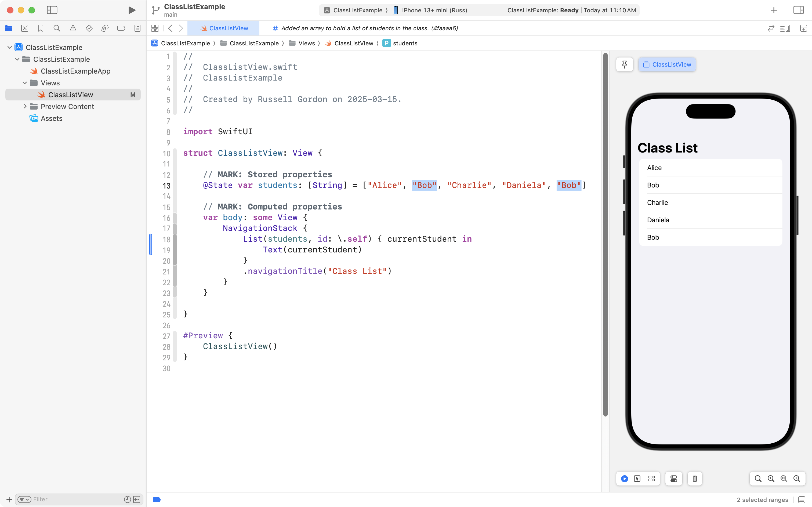Click the editor vertical scrollbar

(605, 235)
